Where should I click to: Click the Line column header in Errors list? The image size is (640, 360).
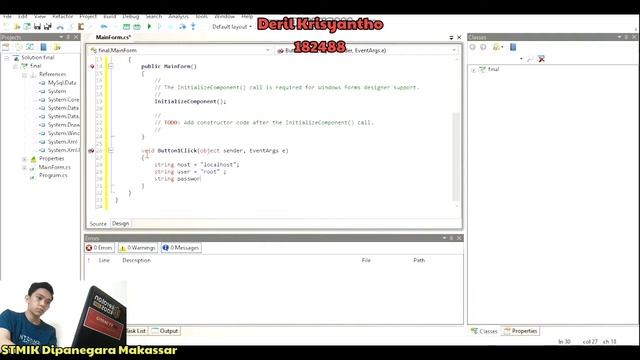click(x=104, y=260)
